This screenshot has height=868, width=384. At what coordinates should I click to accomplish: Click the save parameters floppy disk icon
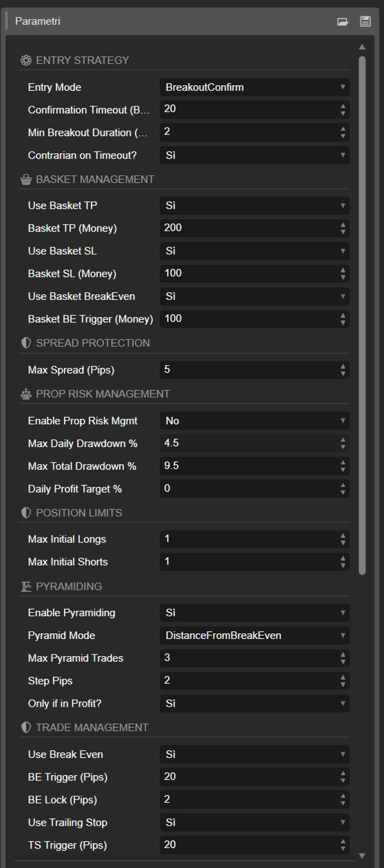(365, 21)
